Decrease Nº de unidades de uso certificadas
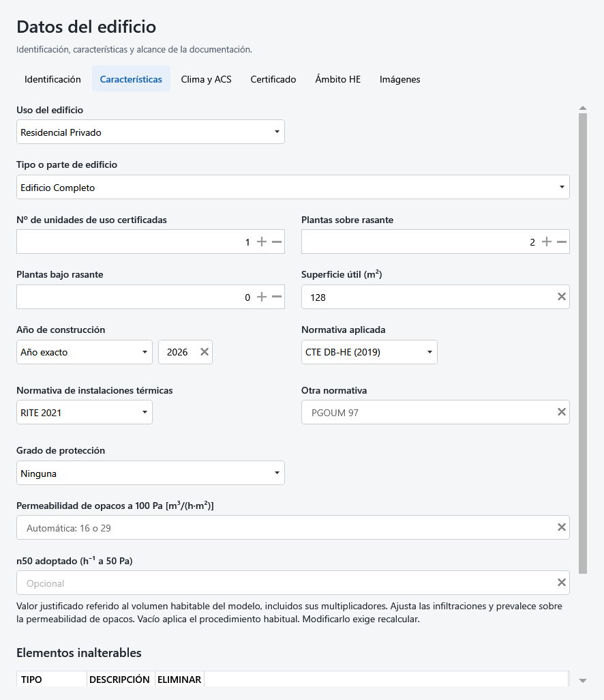The width and height of the screenshot is (604, 700). (277, 242)
